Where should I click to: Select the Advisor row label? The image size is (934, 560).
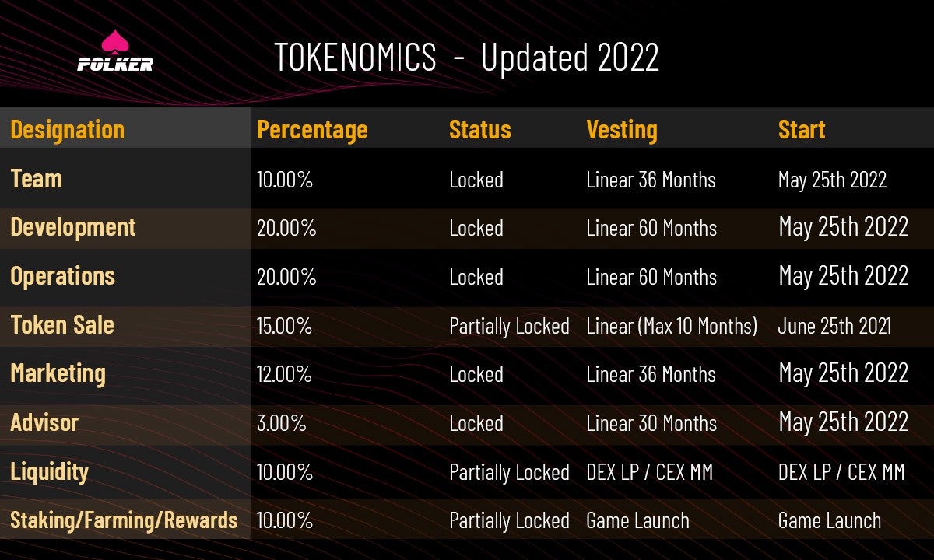pyautogui.click(x=44, y=422)
